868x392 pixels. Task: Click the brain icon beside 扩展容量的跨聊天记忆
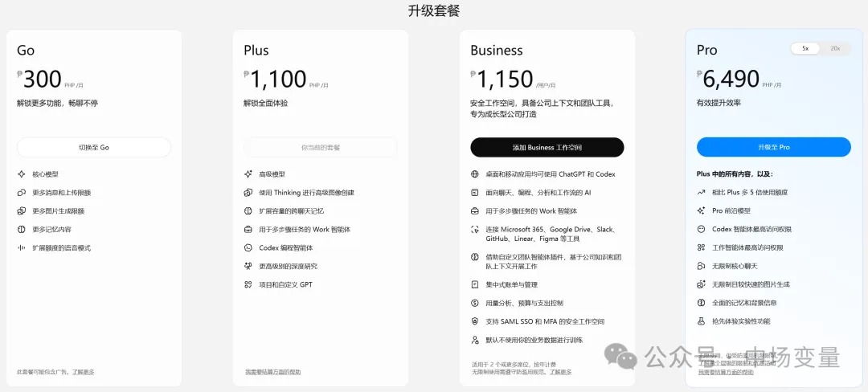[x=248, y=210]
